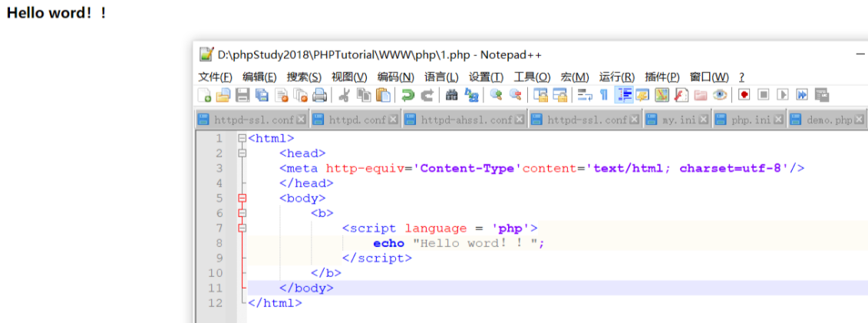Viewport: 868px width, 323px height.
Task: Play back the recorded macro icon
Action: pos(782,95)
